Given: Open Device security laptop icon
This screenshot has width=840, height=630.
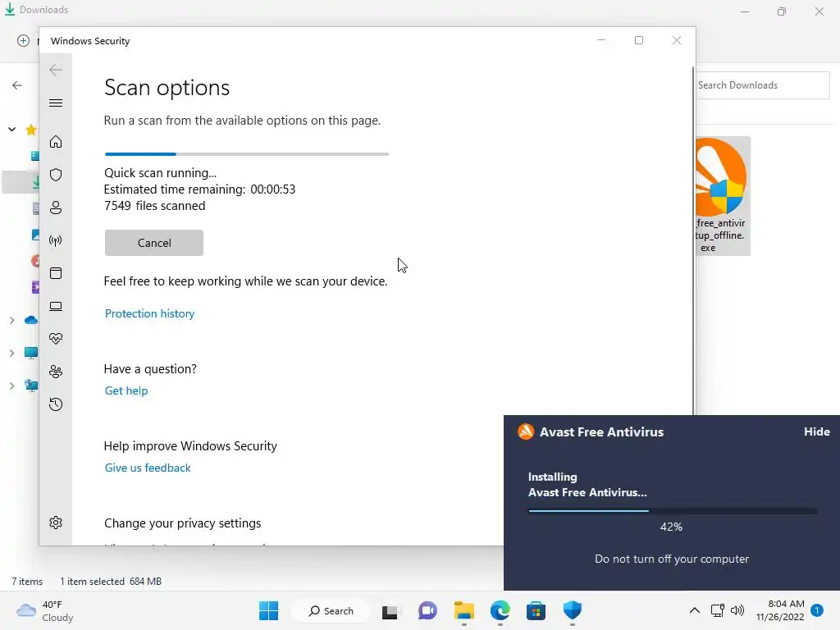Looking at the screenshot, I should (56, 306).
